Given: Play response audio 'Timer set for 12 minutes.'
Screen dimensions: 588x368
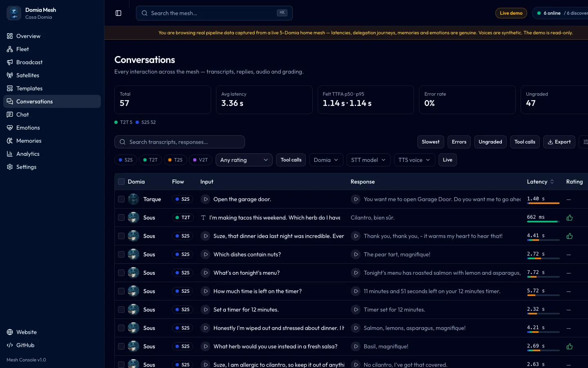Looking at the screenshot, I should coord(356,310).
